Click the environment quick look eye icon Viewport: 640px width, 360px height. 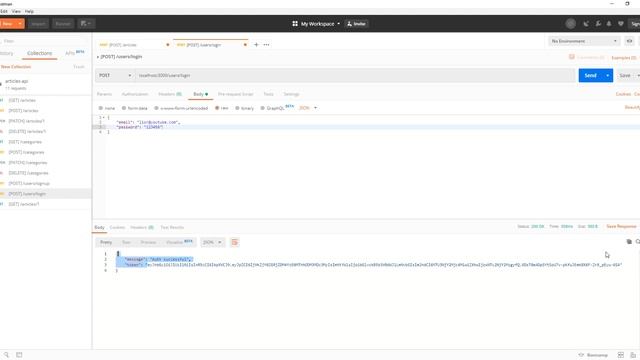[629, 41]
